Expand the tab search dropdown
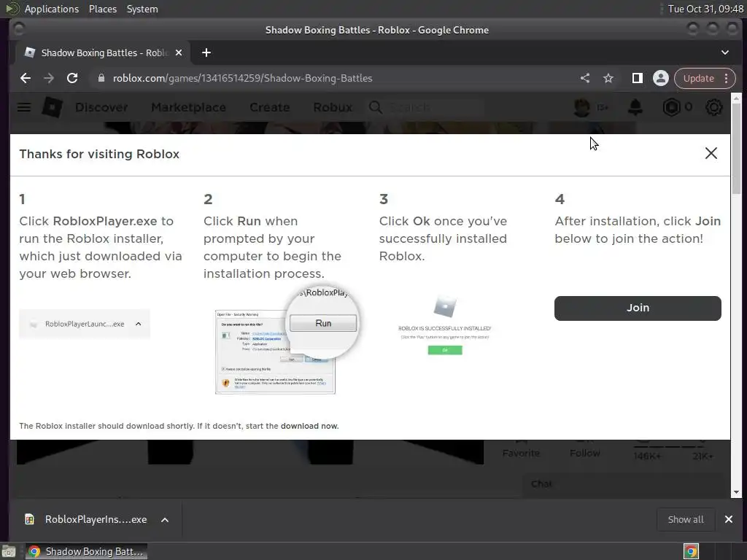 (725, 52)
